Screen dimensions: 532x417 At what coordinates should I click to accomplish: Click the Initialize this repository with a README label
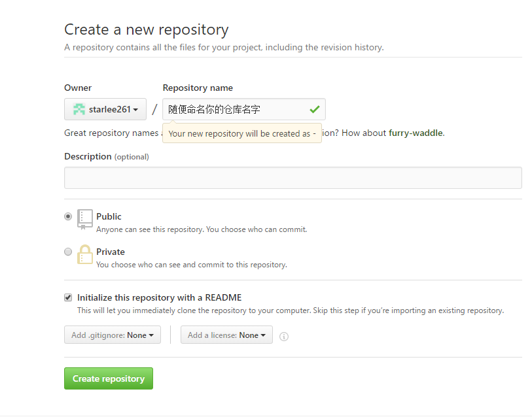[160, 297]
